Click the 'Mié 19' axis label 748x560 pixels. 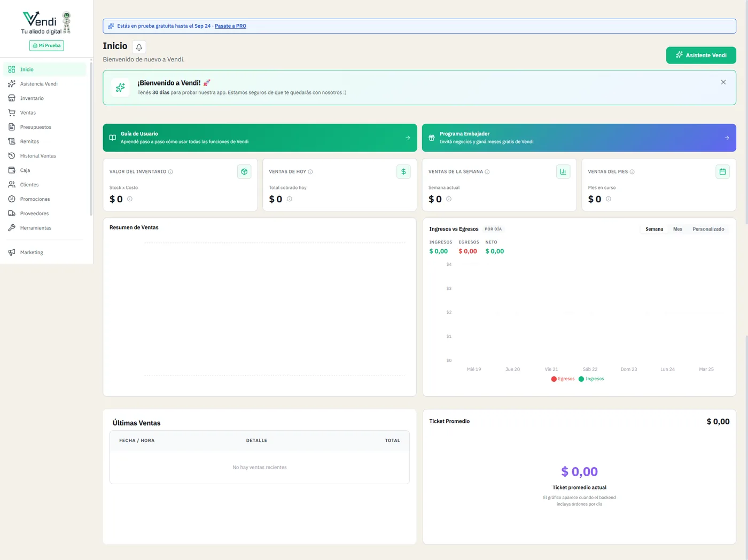474,369
